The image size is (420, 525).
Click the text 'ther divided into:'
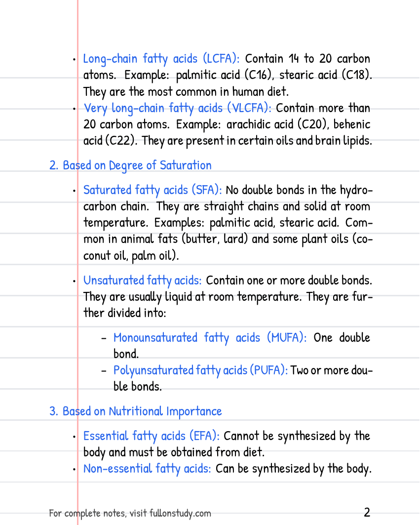pyautogui.click(x=125, y=313)
